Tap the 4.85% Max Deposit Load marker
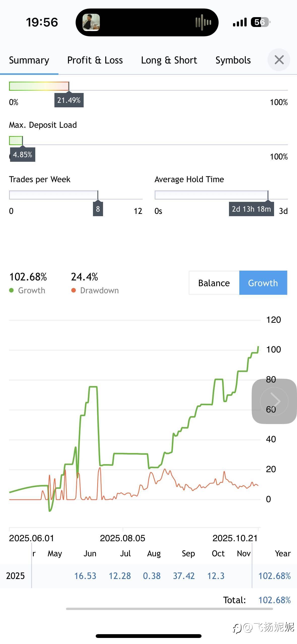 point(22,154)
